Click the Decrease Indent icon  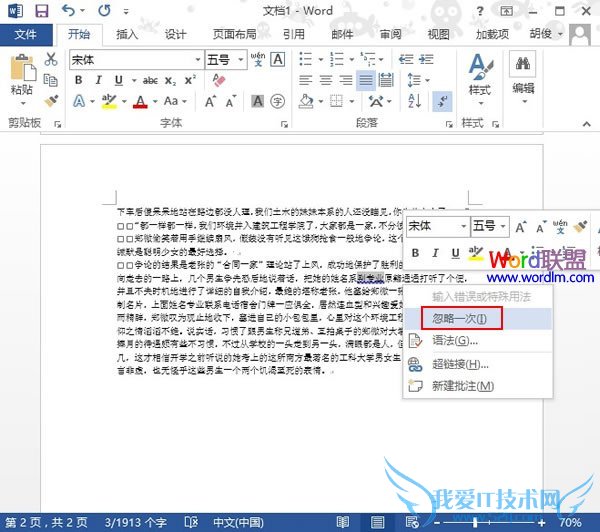click(x=406, y=60)
